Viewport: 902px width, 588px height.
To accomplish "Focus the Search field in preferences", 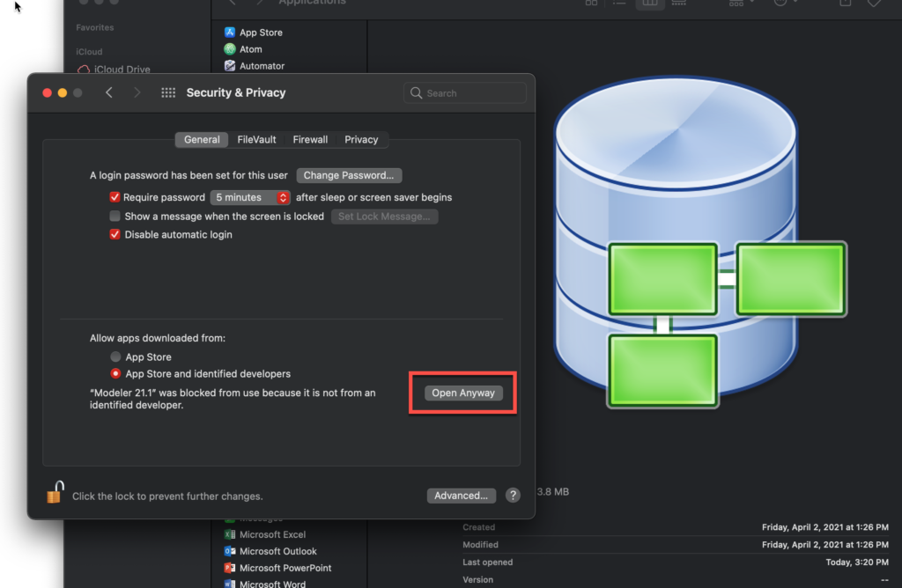I will tap(465, 93).
